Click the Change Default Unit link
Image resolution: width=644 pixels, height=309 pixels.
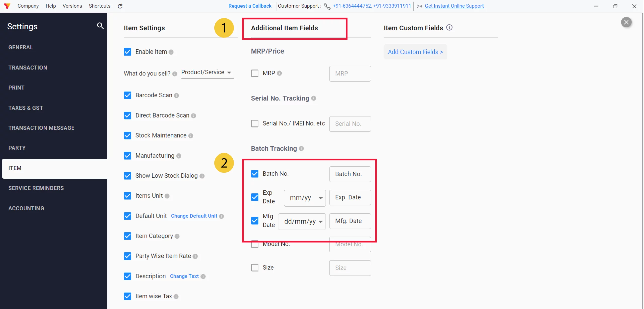tap(194, 216)
